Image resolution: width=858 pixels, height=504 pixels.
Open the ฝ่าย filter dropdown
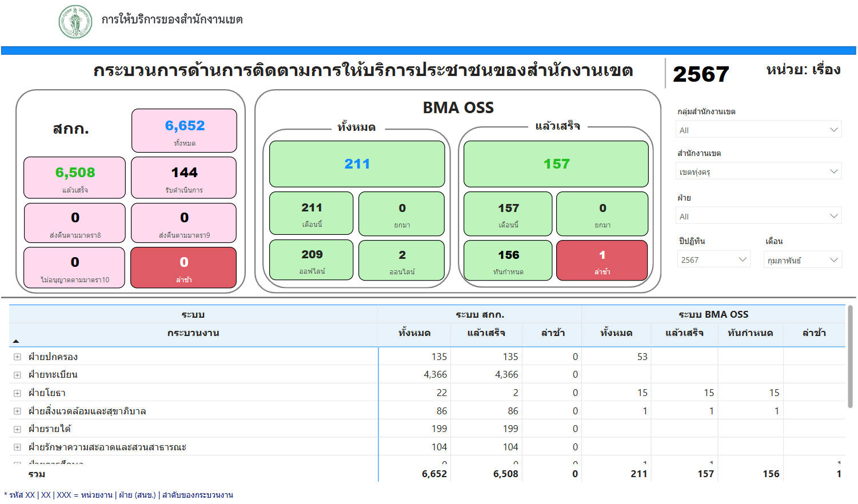coord(758,216)
